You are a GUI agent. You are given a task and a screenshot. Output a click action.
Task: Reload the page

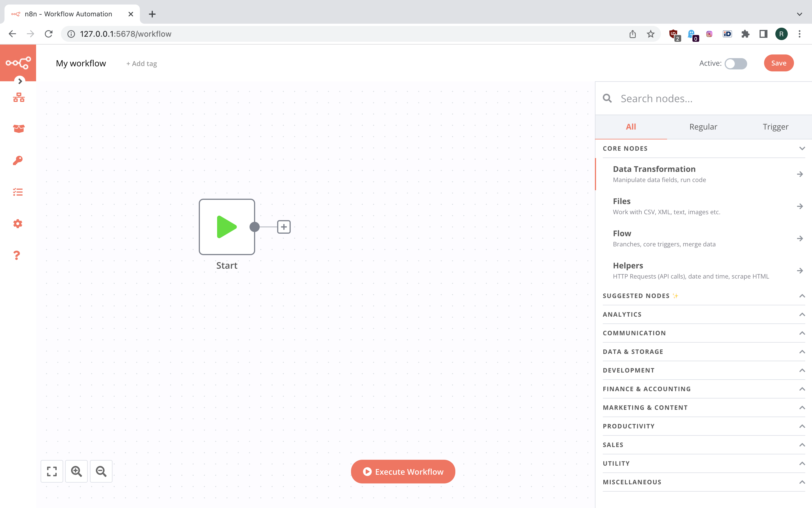point(49,34)
